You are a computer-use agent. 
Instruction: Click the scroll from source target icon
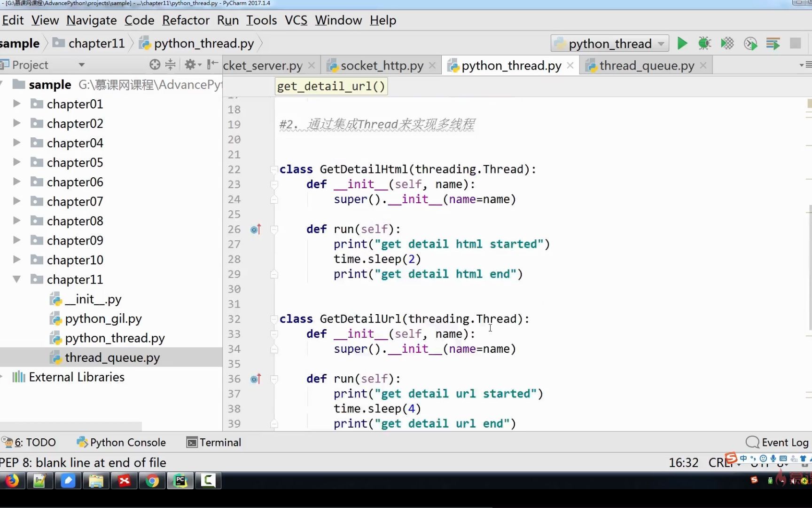click(155, 64)
